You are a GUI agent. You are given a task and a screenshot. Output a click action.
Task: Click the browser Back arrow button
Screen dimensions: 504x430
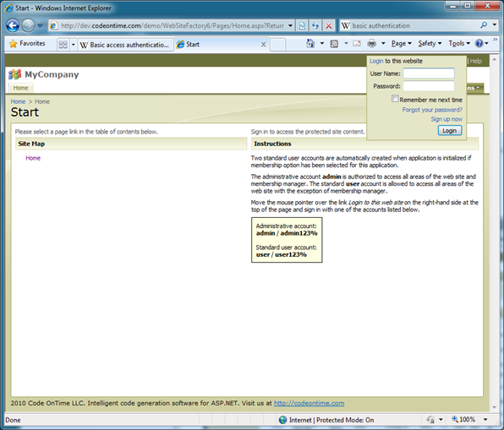(13, 25)
